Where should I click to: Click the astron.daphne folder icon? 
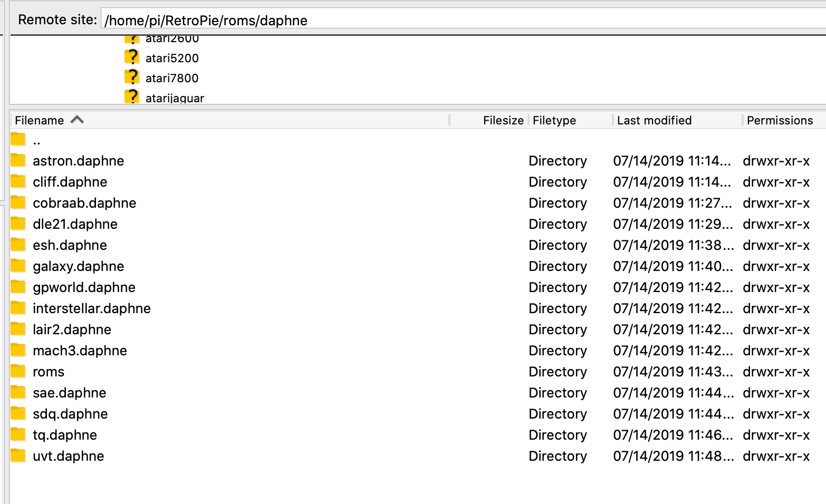pyautogui.click(x=18, y=160)
